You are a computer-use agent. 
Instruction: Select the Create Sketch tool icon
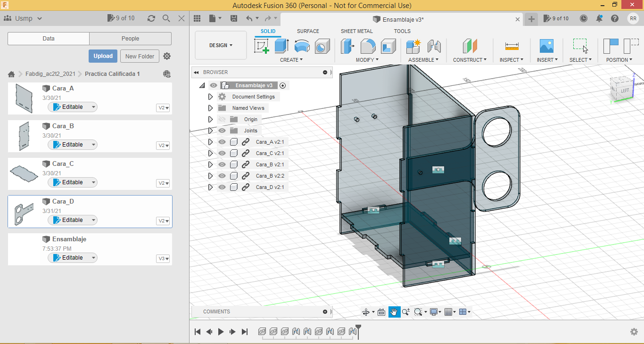pos(262,46)
